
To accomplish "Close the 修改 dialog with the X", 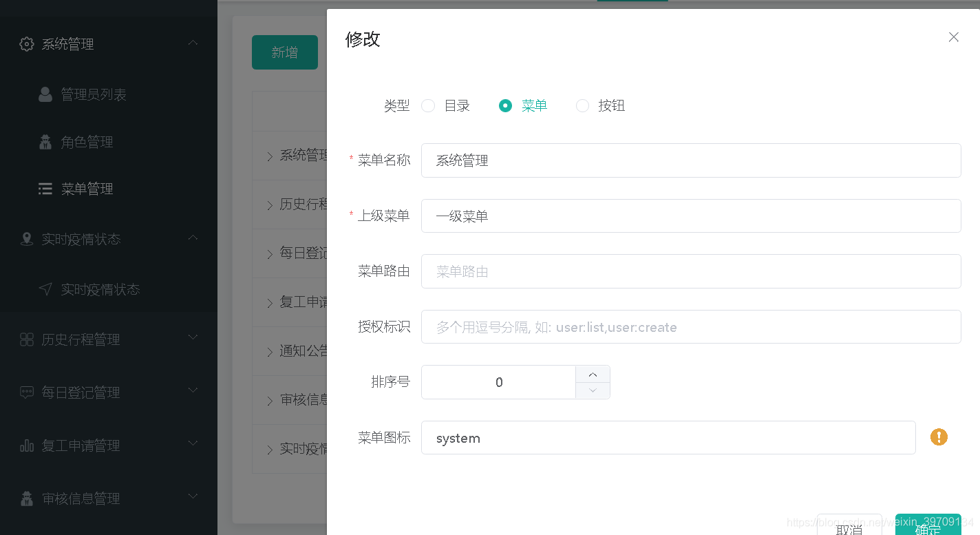I will click(954, 37).
